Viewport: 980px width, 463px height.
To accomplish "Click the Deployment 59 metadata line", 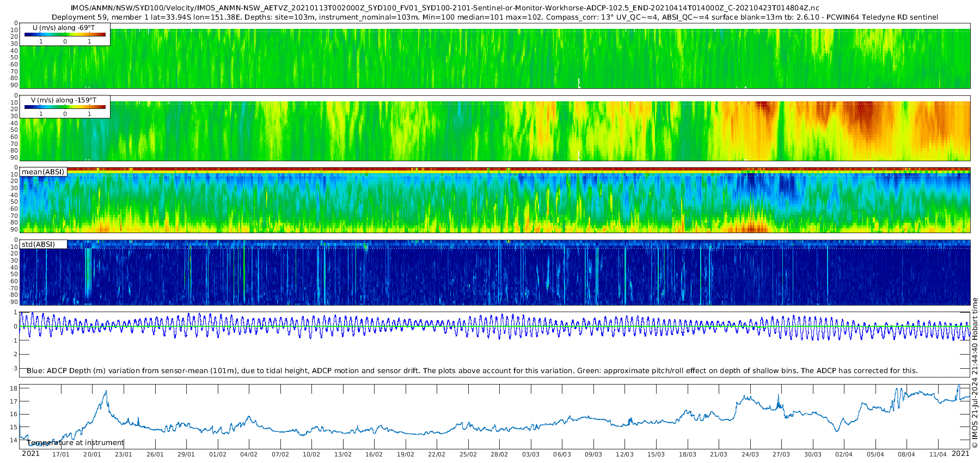I will [x=495, y=17].
